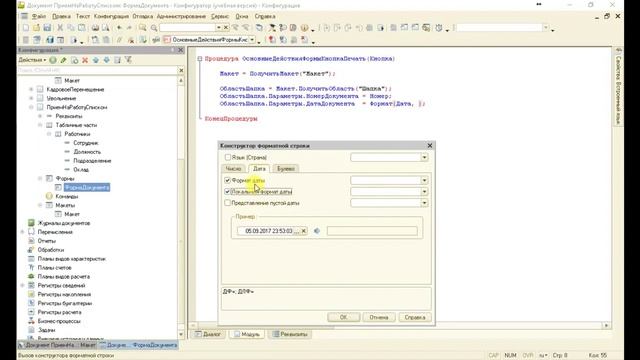Image resolution: width=640 pixels, height=360 pixels.
Task: Click the Cut scissors icon
Action: coord(60,28)
